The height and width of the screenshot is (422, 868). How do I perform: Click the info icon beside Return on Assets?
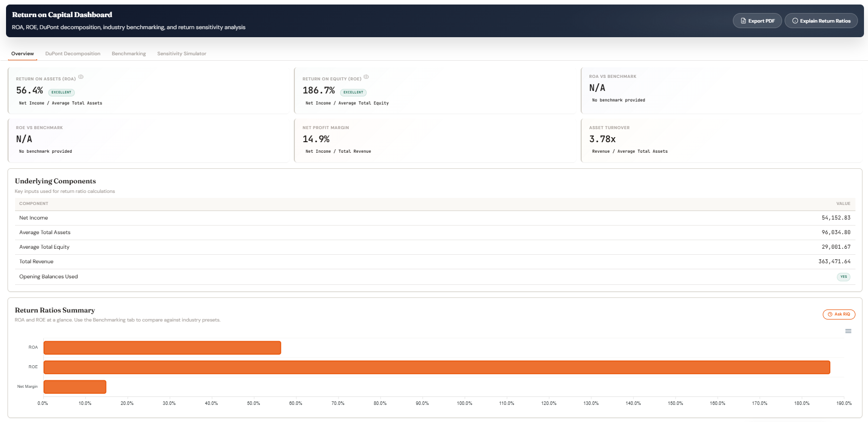(x=81, y=77)
